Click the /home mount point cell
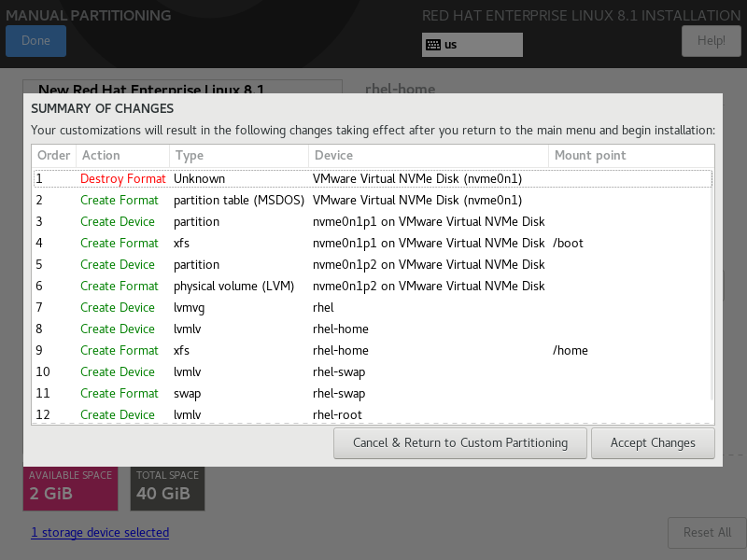Screen dimensions: 747x560 point(571,351)
